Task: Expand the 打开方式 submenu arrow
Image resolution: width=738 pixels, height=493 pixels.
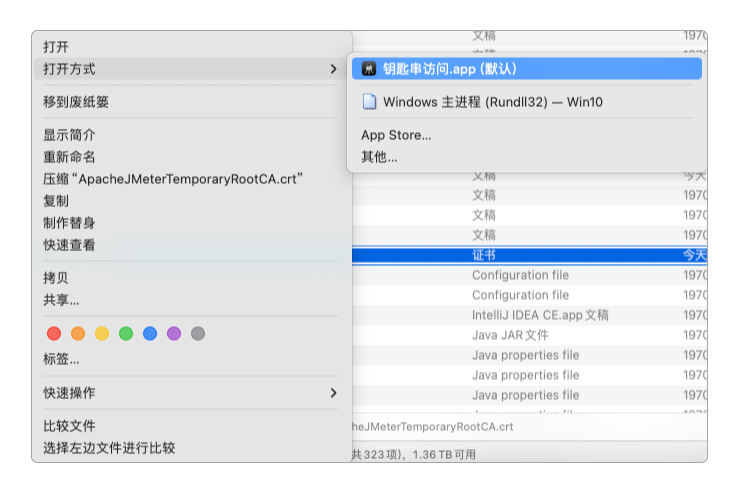Action: coord(334,69)
